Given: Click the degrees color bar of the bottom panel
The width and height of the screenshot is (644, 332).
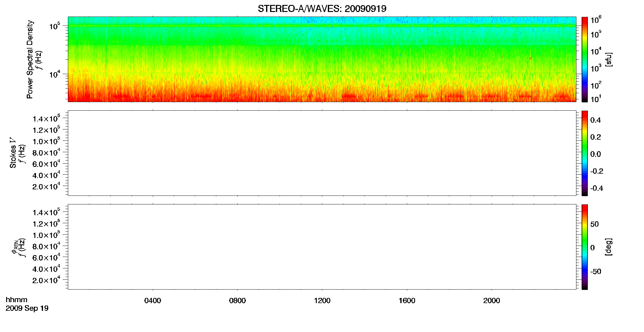Looking at the screenshot, I should coord(585,247).
